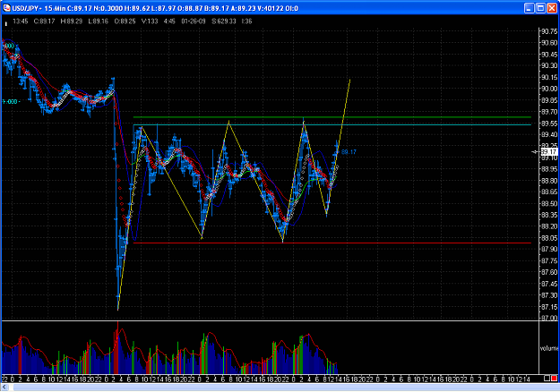Click the highlighted 89.17 price marker on the axis

point(549,151)
